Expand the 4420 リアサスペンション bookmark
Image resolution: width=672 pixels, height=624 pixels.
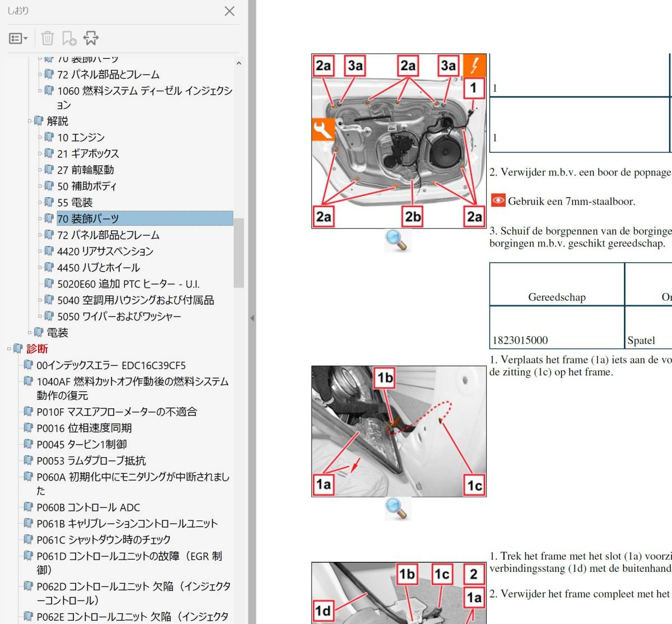click(x=40, y=251)
